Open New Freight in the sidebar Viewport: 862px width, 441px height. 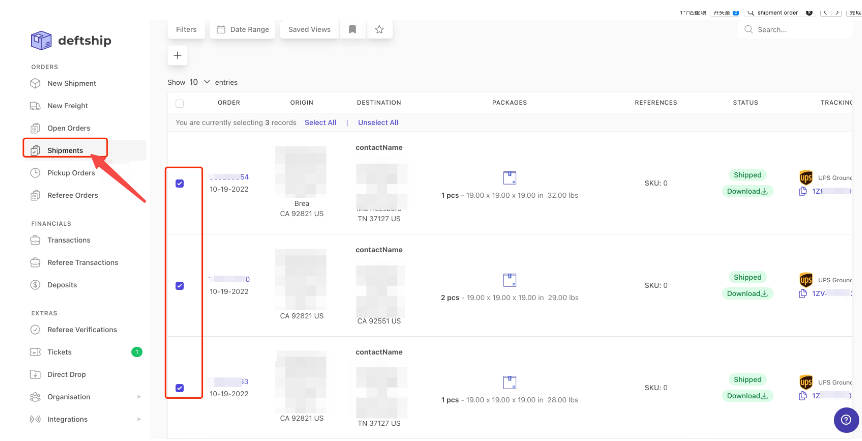[67, 106]
